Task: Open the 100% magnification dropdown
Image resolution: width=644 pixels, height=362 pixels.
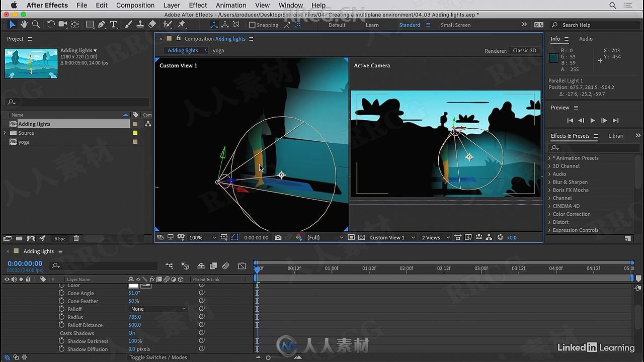Action: (x=203, y=237)
